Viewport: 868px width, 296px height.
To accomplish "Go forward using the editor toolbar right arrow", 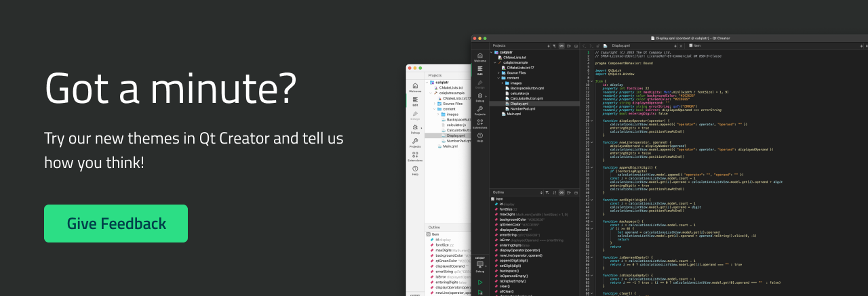I will click(x=591, y=45).
